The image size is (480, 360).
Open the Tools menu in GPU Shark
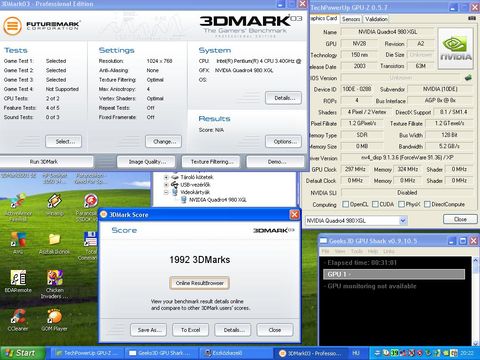coord(356,251)
